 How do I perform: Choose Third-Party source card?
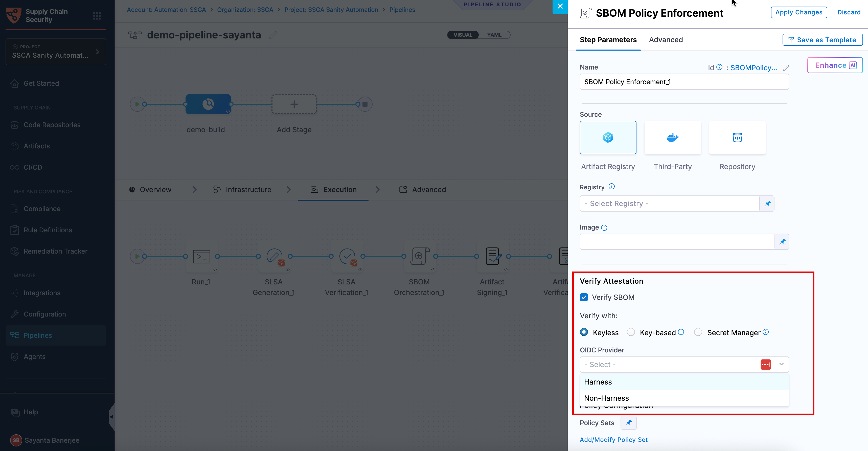coord(673,138)
